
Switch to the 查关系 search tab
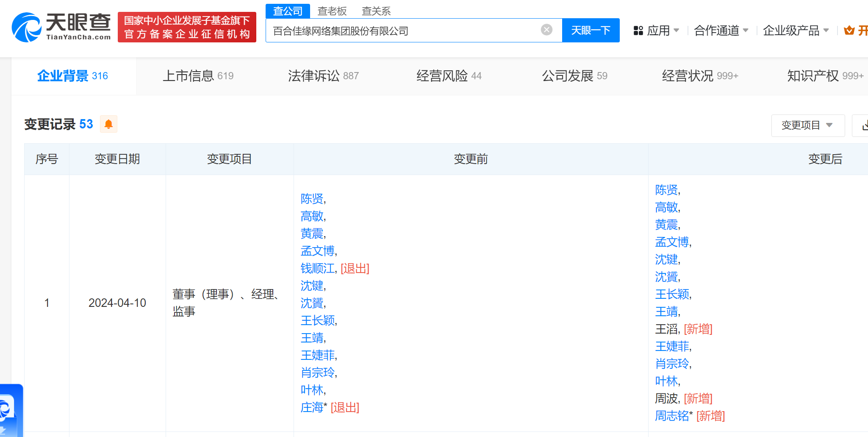(x=376, y=11)
